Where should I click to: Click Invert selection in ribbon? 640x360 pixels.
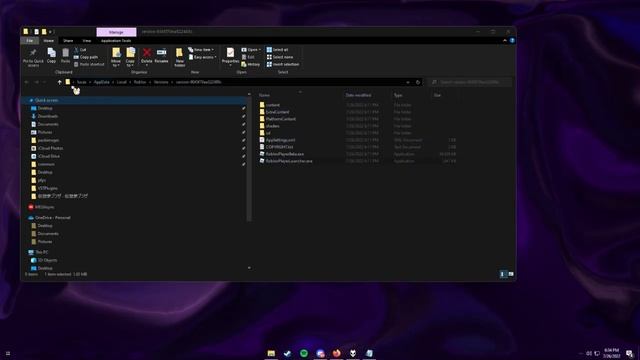[x=283, y=64]
